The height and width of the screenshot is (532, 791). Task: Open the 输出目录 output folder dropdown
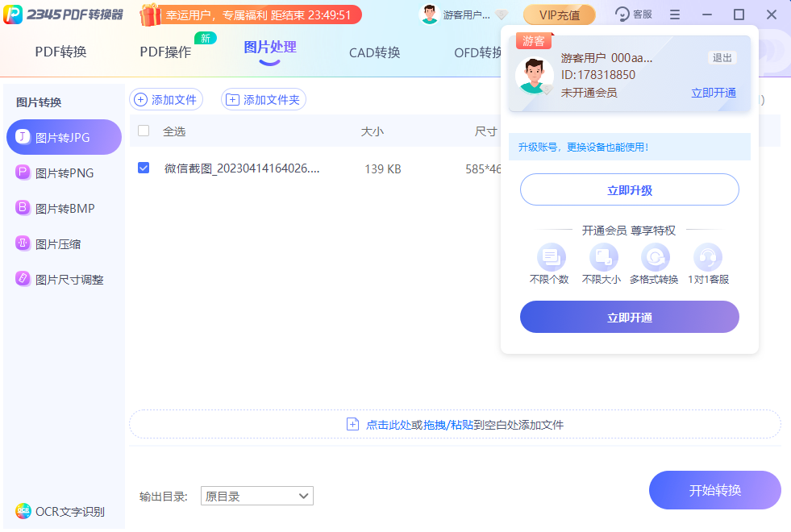(x=256, y=496)
